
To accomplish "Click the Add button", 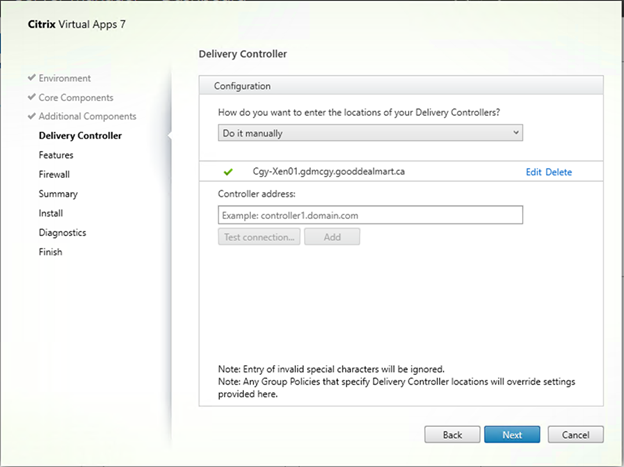I will tap(332, 237).
